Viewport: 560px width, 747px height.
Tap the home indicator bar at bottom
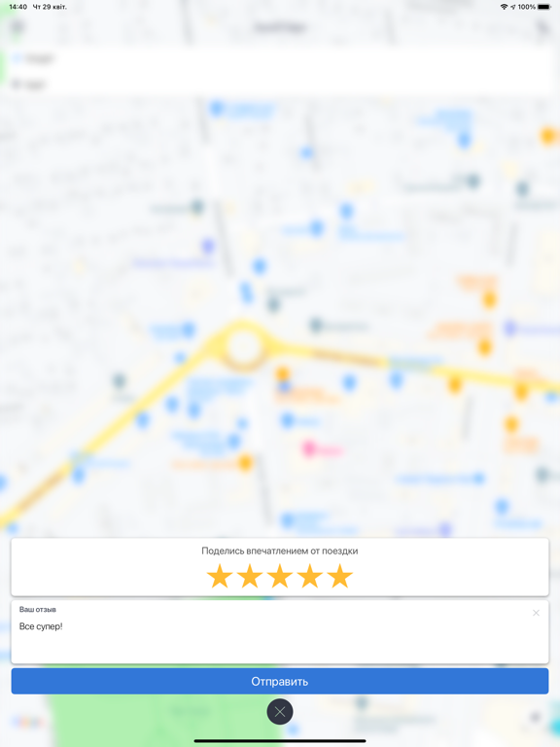(x=280, y=741)
